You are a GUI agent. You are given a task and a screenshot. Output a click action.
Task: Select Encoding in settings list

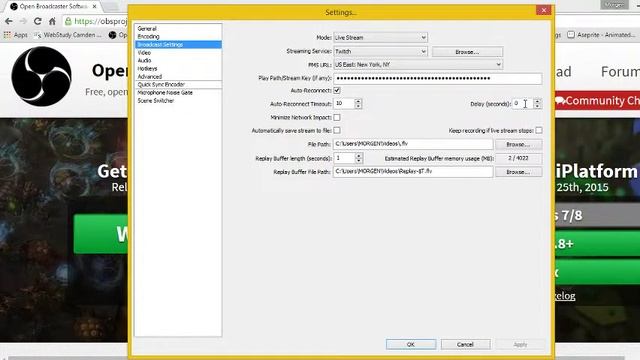pyautogui.click(x=148, y=36)
